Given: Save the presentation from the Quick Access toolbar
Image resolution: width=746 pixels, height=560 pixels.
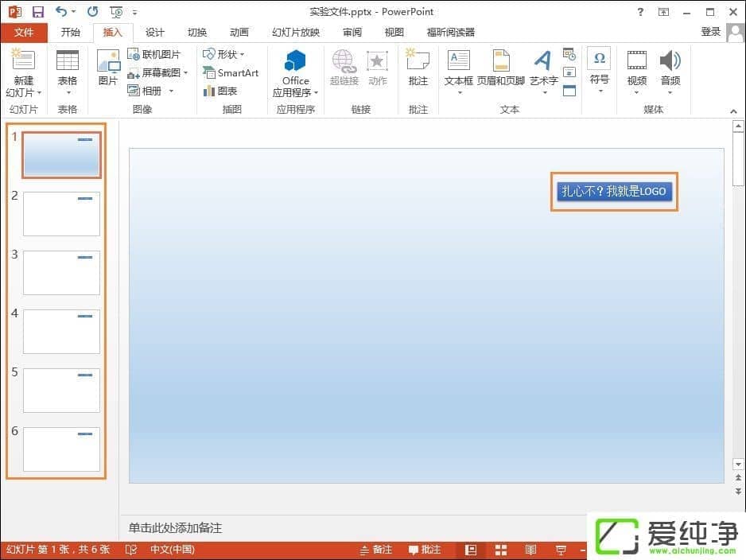Looking at the screenshot, I should (x=37, y=10).
